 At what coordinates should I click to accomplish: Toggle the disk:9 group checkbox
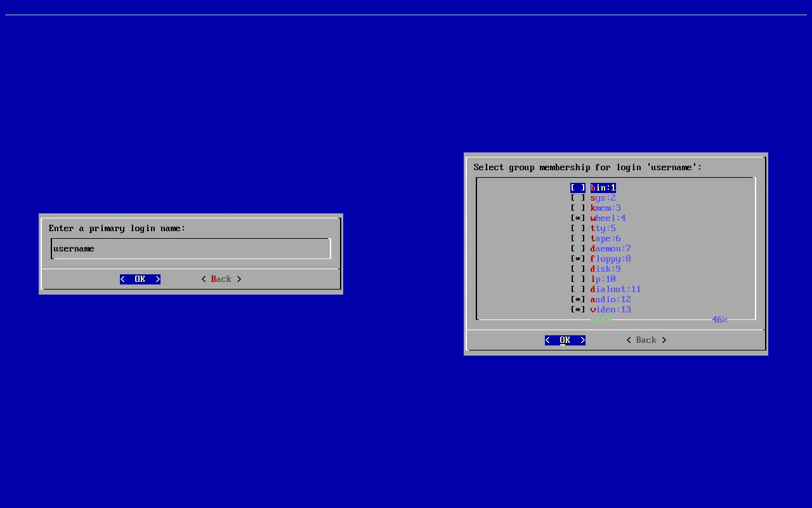pos(578,269)
